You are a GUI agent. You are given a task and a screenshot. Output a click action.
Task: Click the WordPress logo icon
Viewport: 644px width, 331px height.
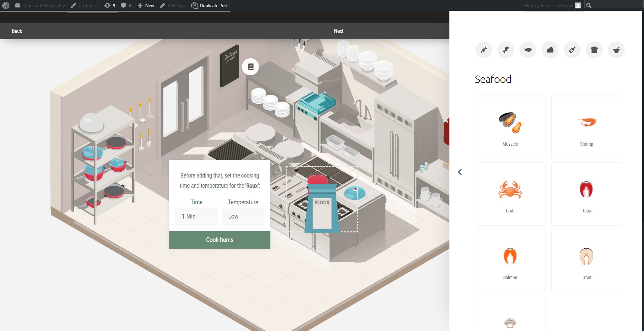coord(6,5)
